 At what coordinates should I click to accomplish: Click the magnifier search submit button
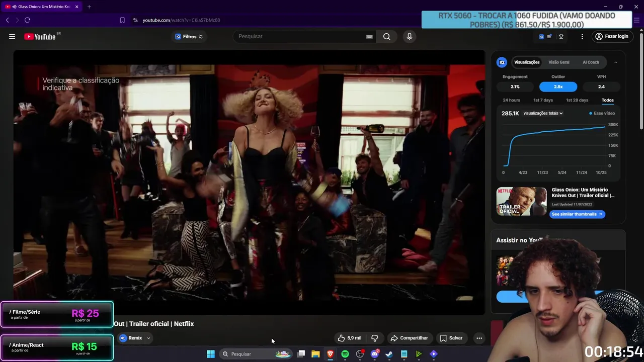pyautogui.click(x=386, y=36)
